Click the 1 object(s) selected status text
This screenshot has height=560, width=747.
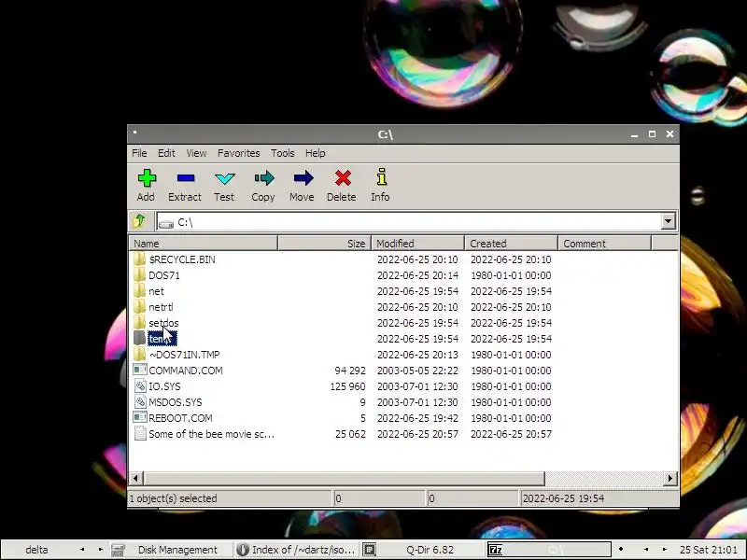174,498
